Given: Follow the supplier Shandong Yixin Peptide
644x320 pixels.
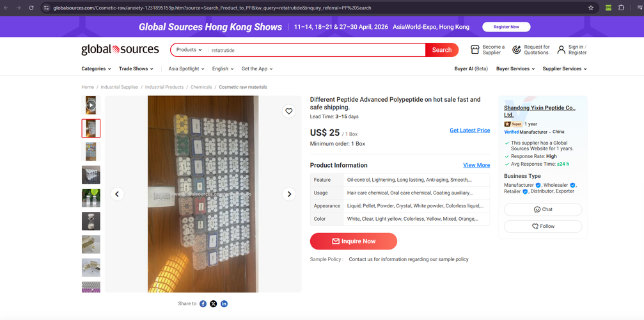Looking at the screenshot, I should click(x=543, y=226).
